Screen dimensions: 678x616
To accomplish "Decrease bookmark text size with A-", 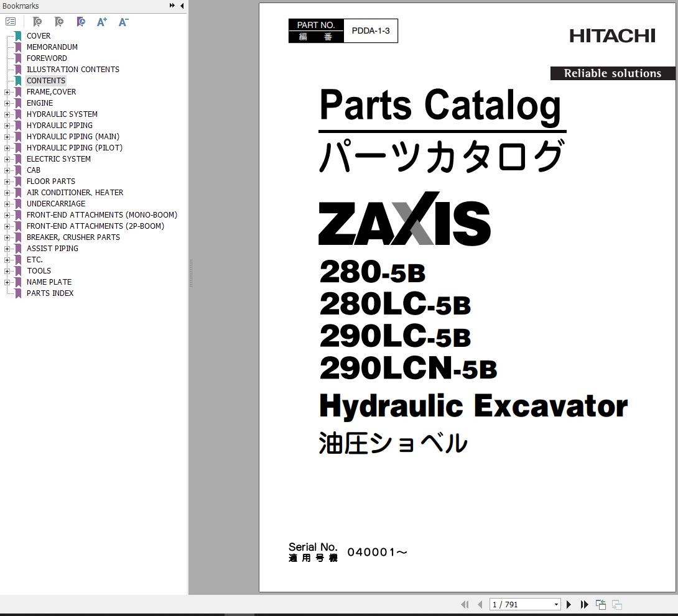I will coord(123,22).
